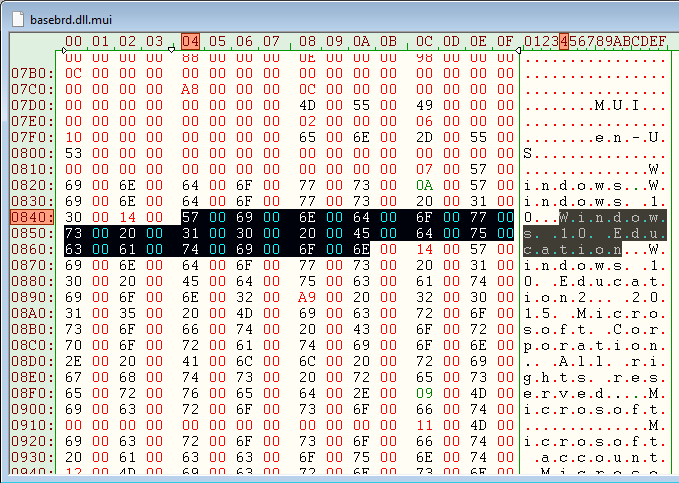Click the 0C column header in ruler
Viewport: 679px width, 483px height.
[x=424, y=41]
